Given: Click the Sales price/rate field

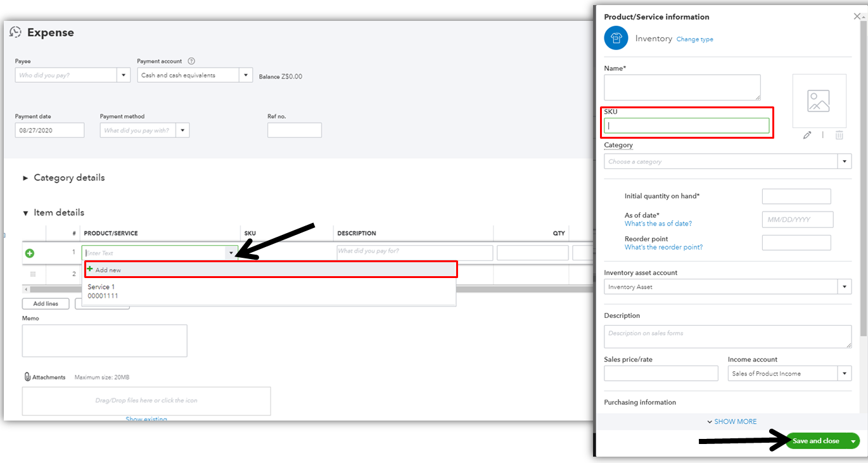Looking at the screenshot, I should click(661, 374).
